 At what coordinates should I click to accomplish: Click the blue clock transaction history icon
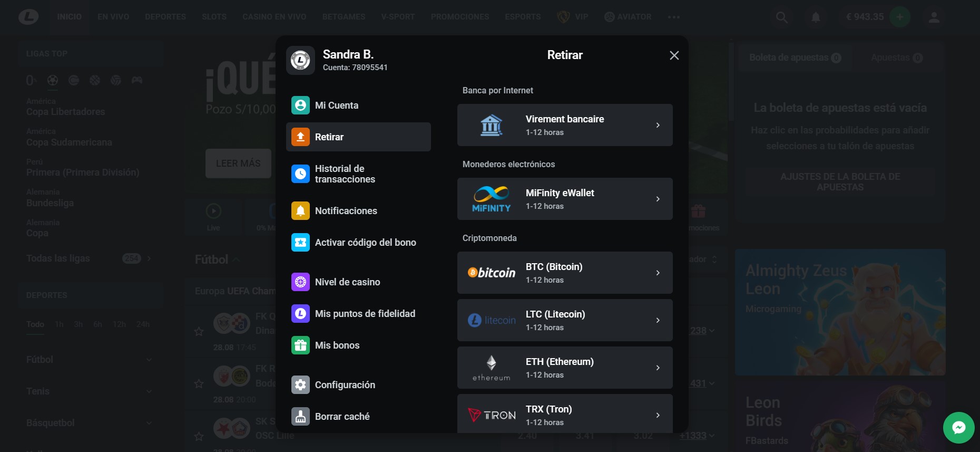click(300, 174)
